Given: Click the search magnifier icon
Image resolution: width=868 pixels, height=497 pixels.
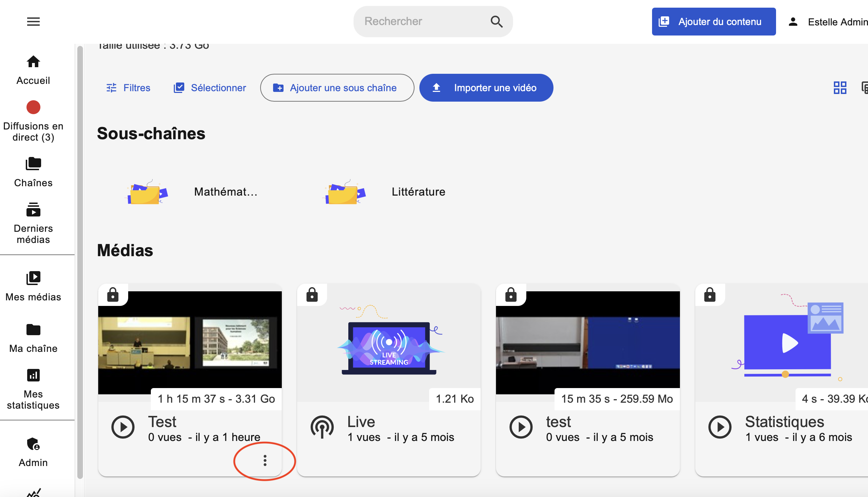Looking at the screenshot, I should point(496,22).
